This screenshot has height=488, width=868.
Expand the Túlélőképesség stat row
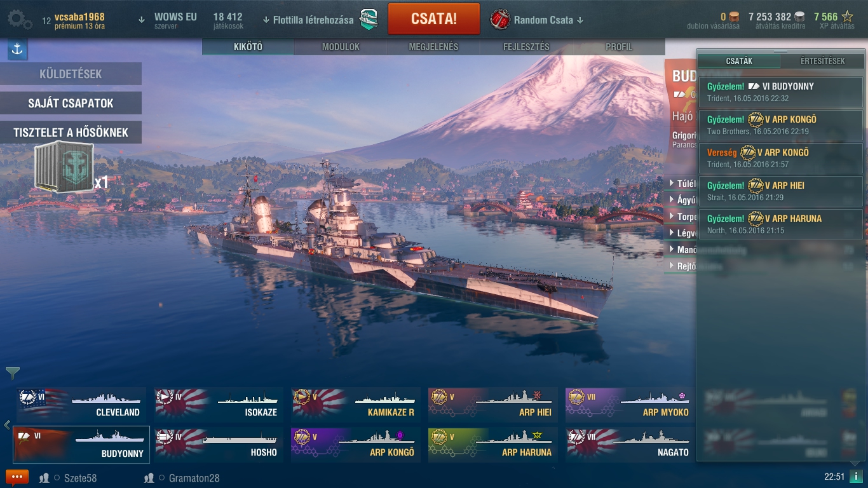pyautogui.click(x=680, y=184)
